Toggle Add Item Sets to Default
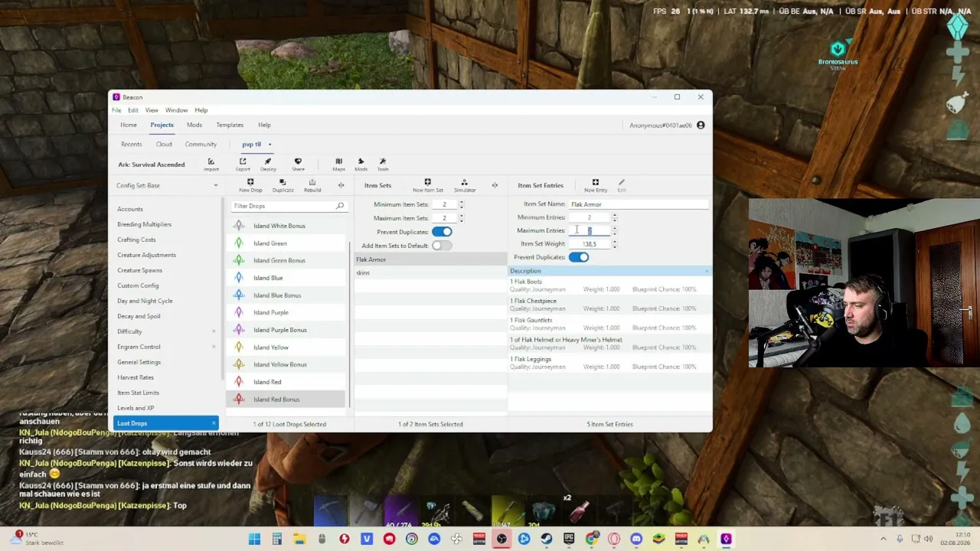980x551 pixels. click(442, 246)
